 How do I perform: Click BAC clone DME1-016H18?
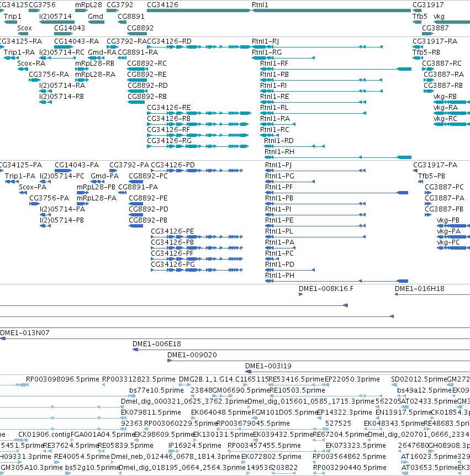coord(420,289)
